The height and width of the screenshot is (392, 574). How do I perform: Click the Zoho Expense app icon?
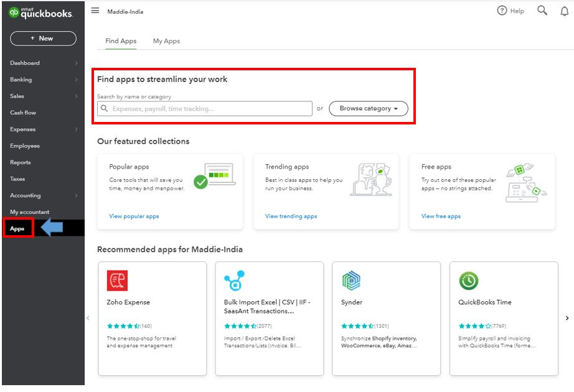(x=117, y=281)
